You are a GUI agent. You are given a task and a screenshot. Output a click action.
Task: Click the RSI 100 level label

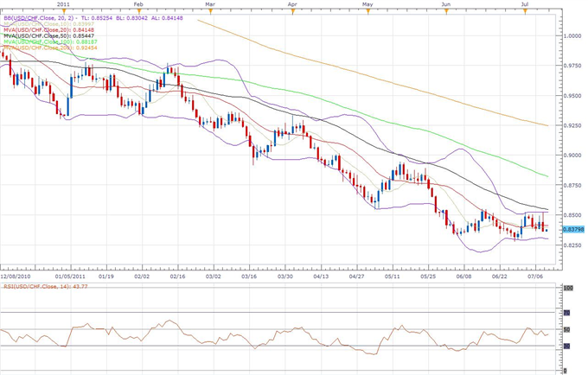(x=568, y=288)
